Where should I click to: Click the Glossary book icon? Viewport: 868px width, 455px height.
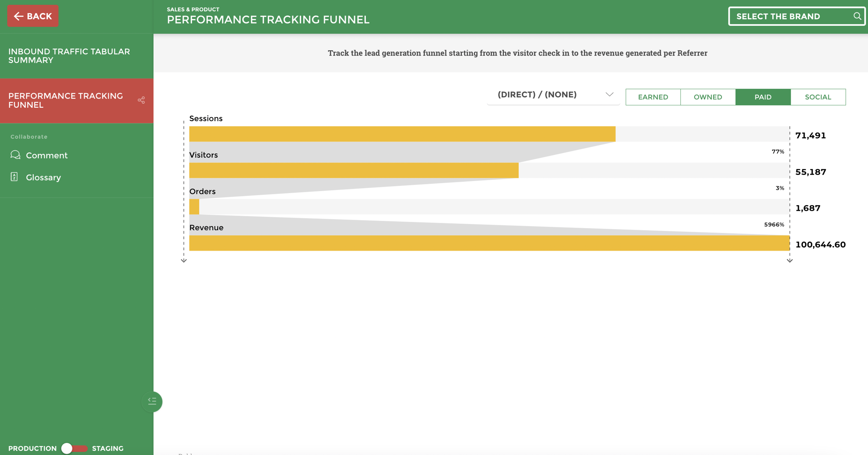(15, 177)
